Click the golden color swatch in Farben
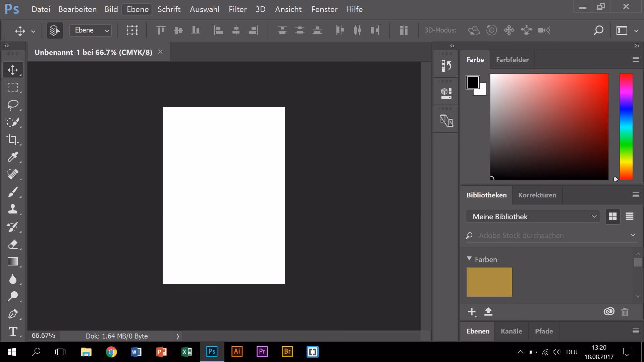The image size is (644, 362). (489, 282)
